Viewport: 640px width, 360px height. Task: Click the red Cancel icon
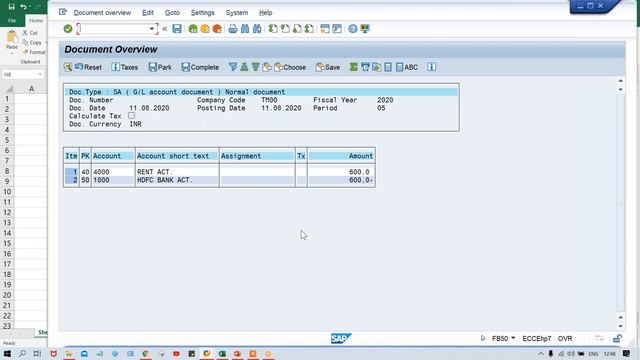click(x=217, y=29)
